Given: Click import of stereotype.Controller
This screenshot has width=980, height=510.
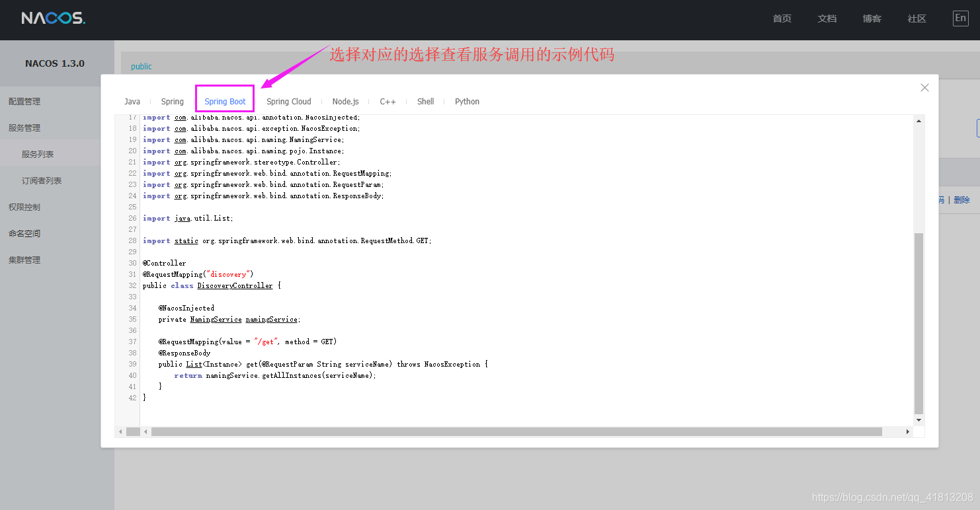Looking at the screenshot, I should [x=242, y=163].
